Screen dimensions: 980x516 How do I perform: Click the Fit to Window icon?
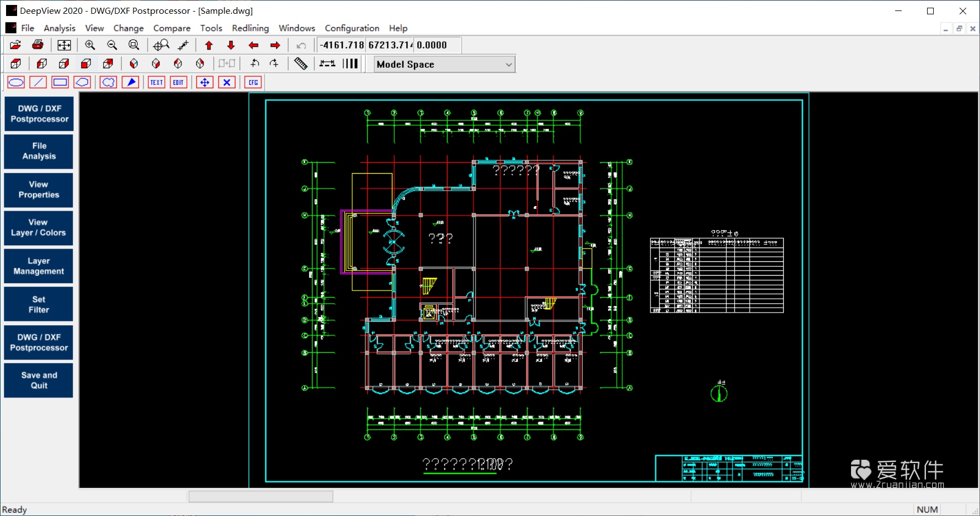tap(64, 45)
